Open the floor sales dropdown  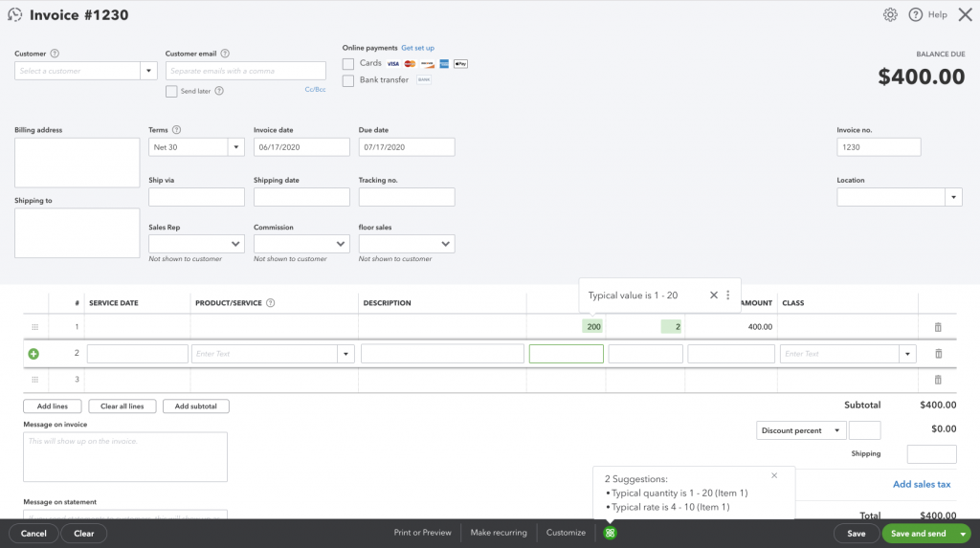pyautogui.click(x=406, y=244)
